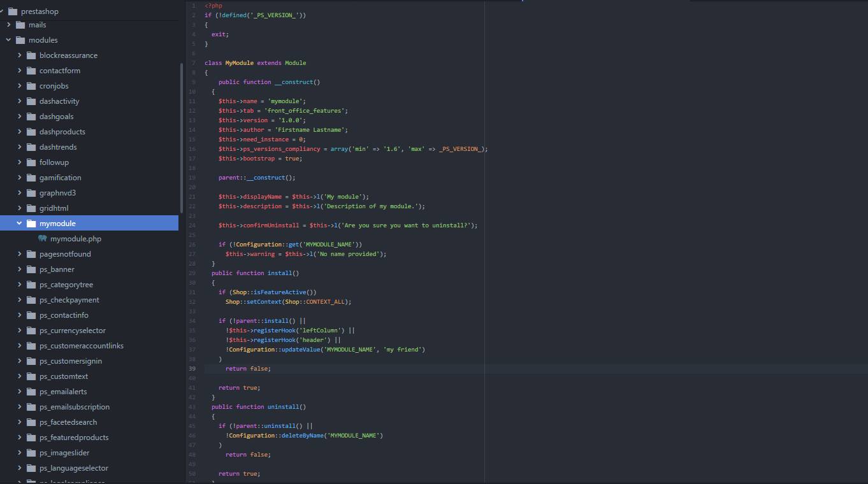This screenshot has width=868, height=484.
Task: Click 'Description of my module.' string
Action: pos(371,206)
